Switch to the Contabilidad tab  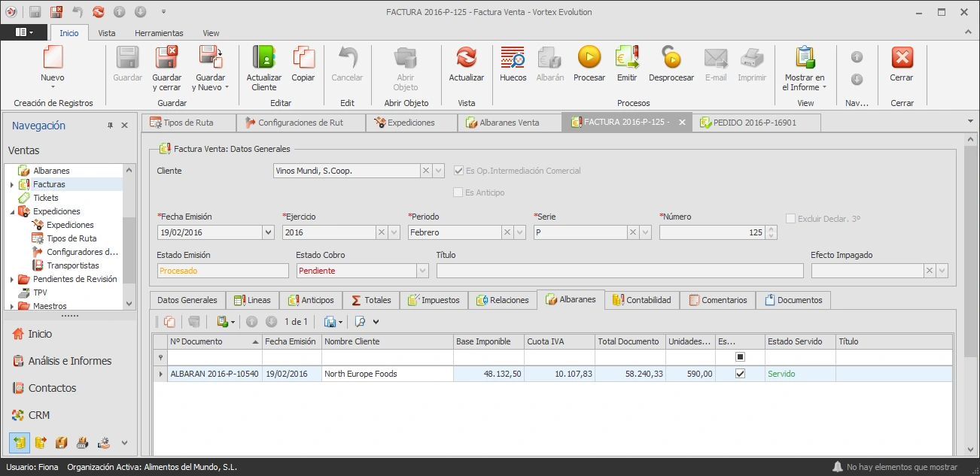[641, 300]
